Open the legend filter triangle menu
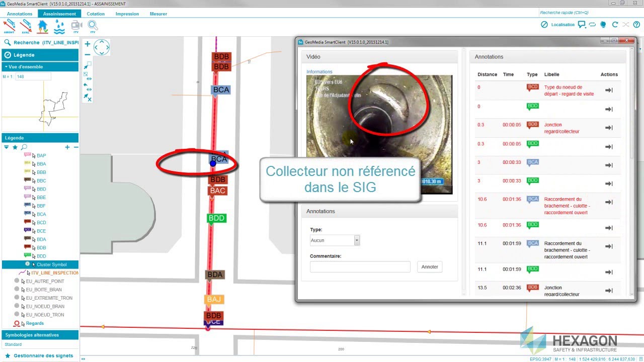Screen dimensions: 644x362 coord(7,147)
